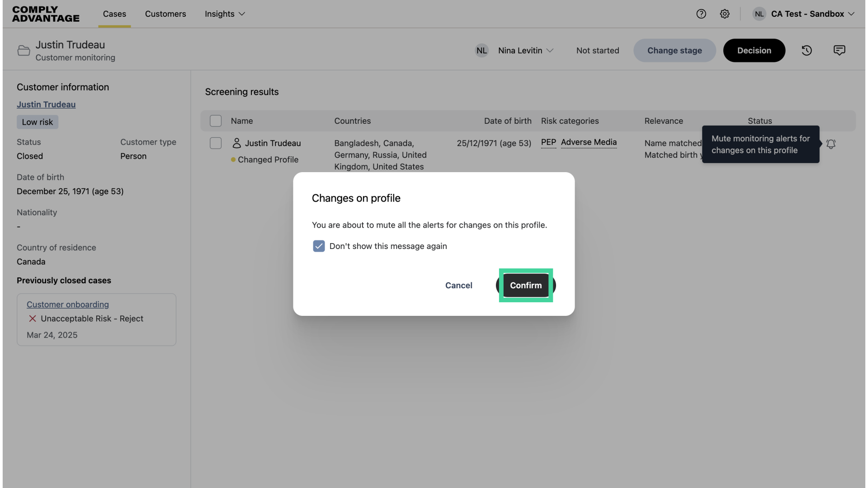Viewport: 868px width, 488px height.
Task: Tick the checkbox on the Justin Trudeau row
Action: pyautogui.click(x=215, y=143)
